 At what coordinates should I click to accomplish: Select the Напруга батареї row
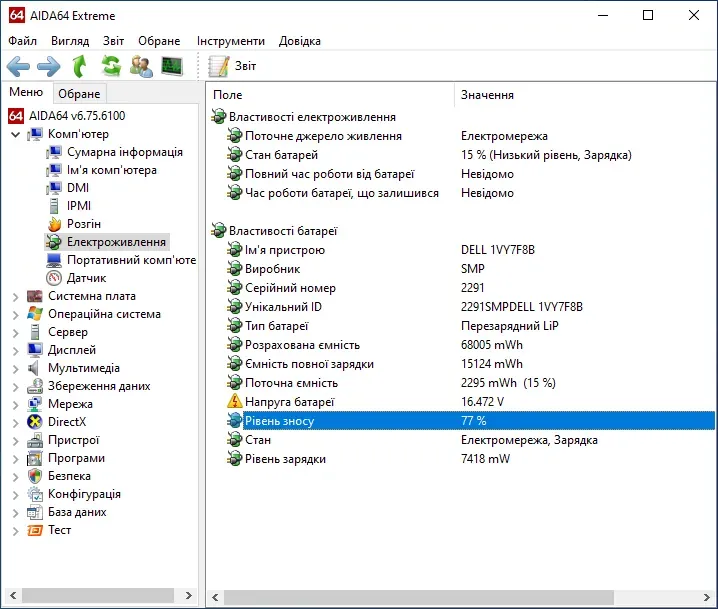(x=289, y=402)
